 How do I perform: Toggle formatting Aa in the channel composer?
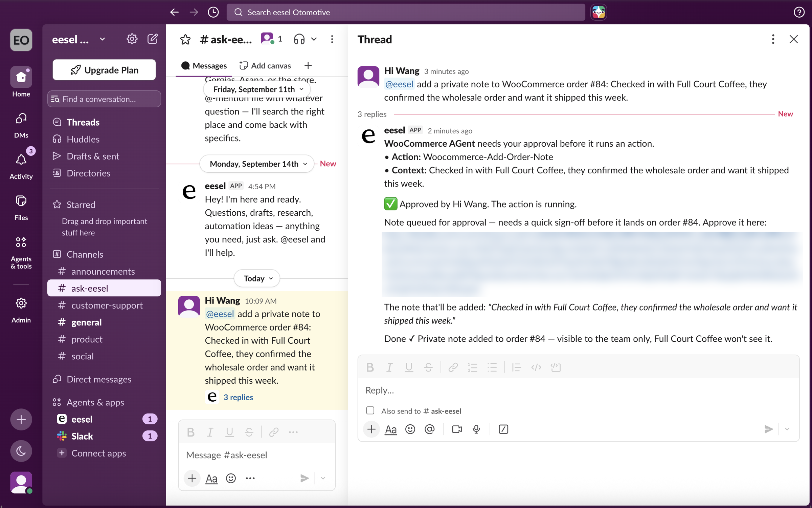coord(211,478)
